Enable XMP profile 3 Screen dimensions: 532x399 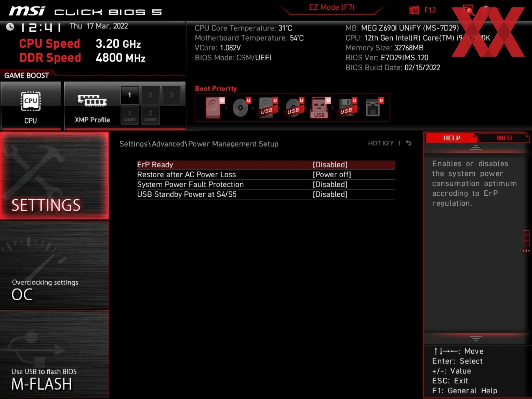pos(171,95)
